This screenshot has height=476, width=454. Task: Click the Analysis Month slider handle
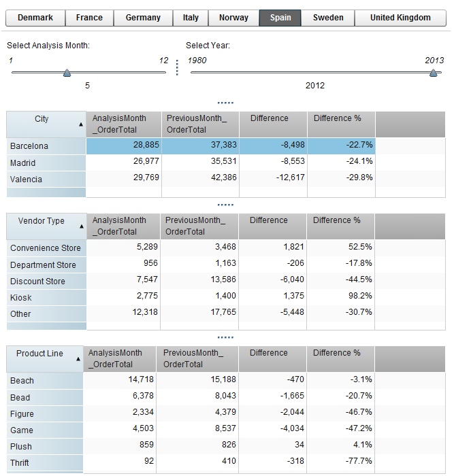(x=67, y=73)
